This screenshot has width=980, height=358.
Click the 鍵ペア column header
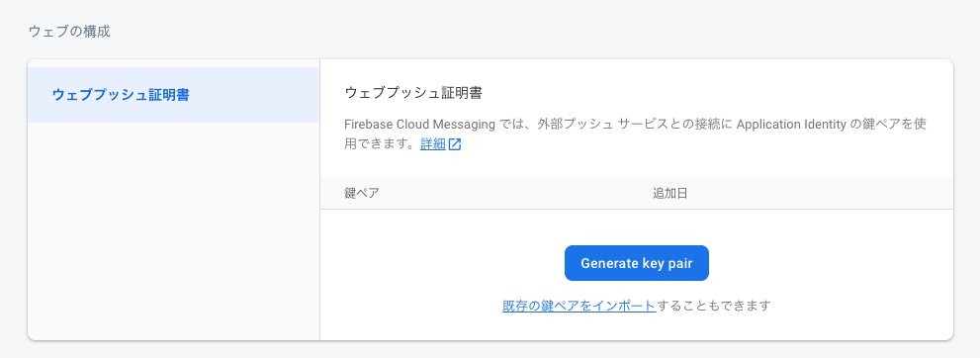pos(362,193)
